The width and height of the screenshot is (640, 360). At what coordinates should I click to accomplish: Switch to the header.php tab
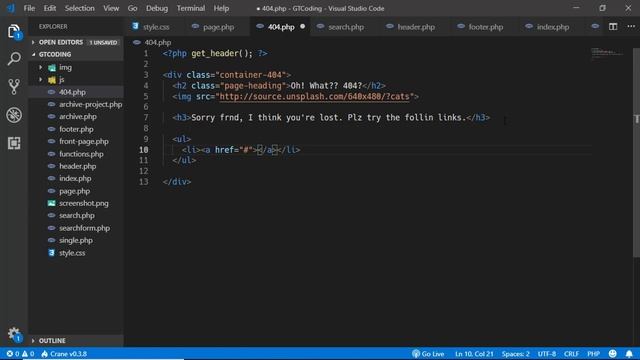pyautogui.click(x=416, y=27)
